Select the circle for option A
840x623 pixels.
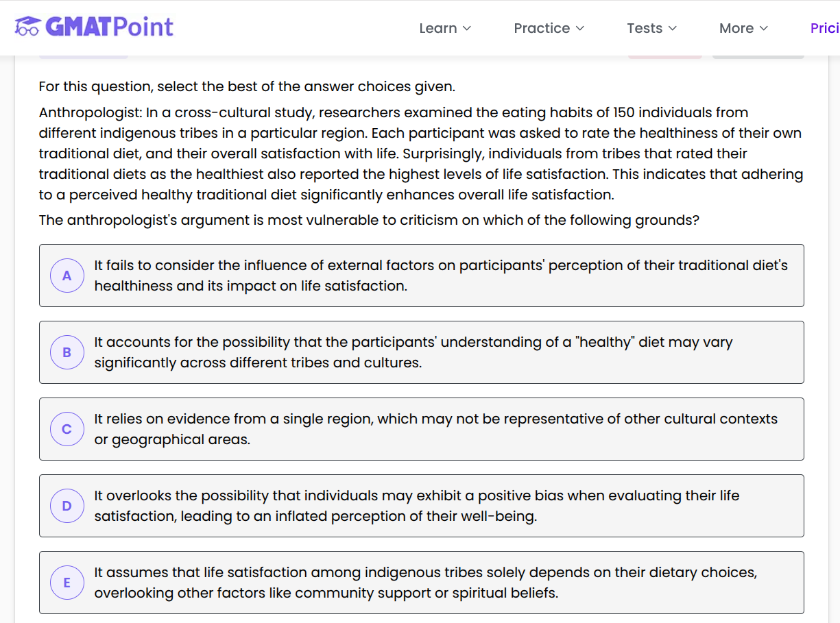tap(67, 276)
